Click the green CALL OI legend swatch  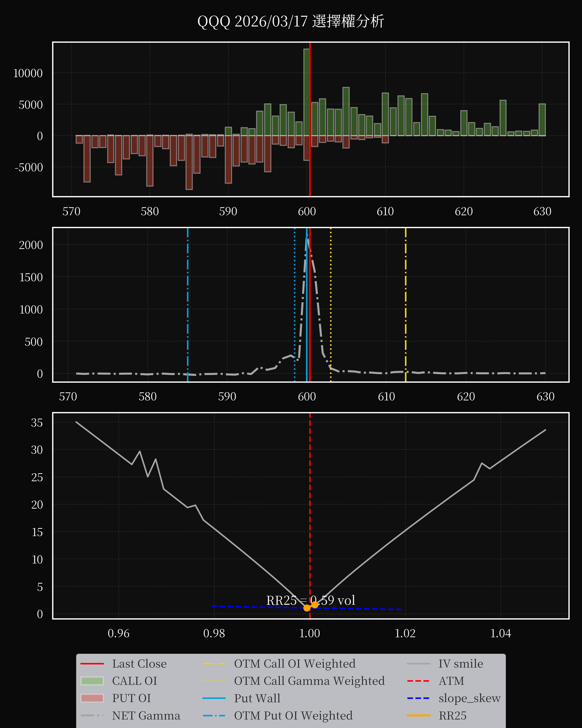point(92,681)
